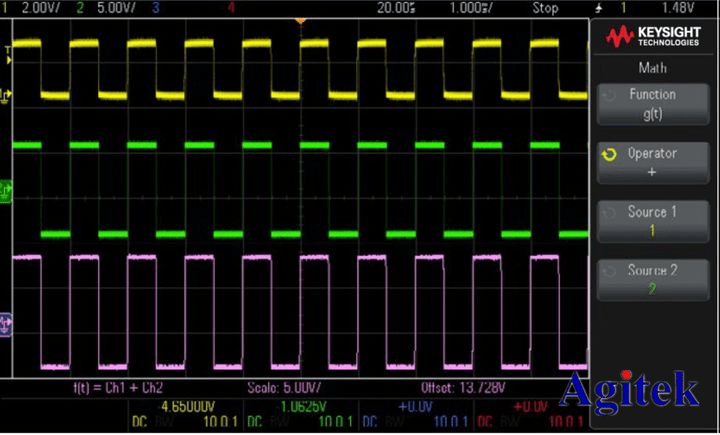Click the Keysight Technologies logo
This screenshot has width=720, height=435.
653,36
